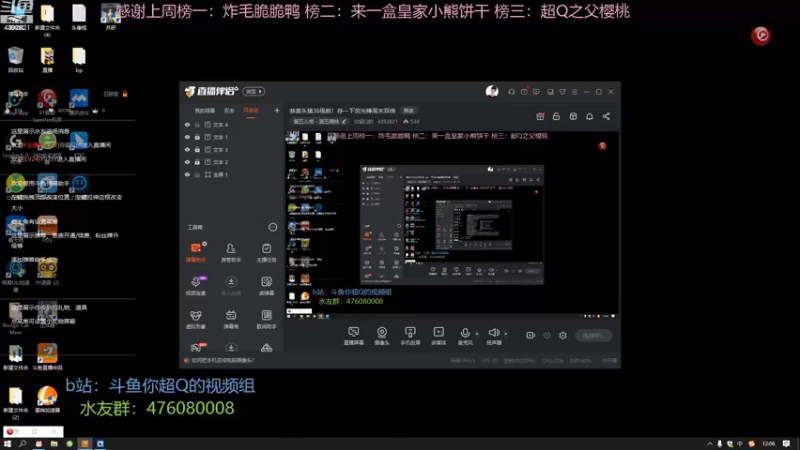
Task: Add the 手机投屏 phone casting source
Action: 410,336
